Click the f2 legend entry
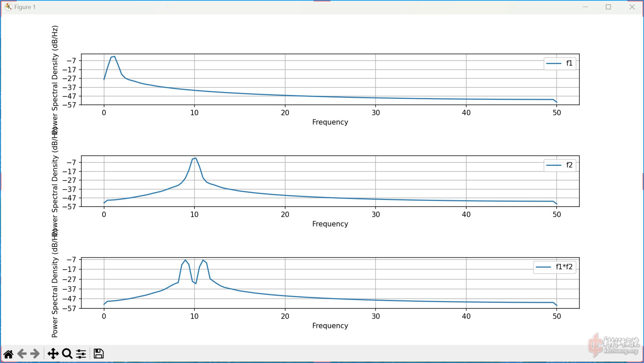The image size is (644, 363). pyautogui.click(x=560, y=165)
